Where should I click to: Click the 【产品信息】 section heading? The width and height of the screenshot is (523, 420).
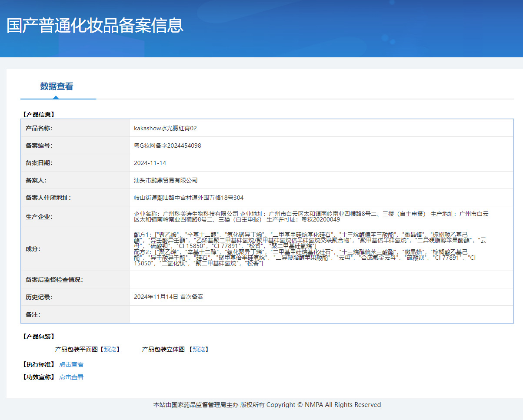pyautogui.click(x=38, y=115)
